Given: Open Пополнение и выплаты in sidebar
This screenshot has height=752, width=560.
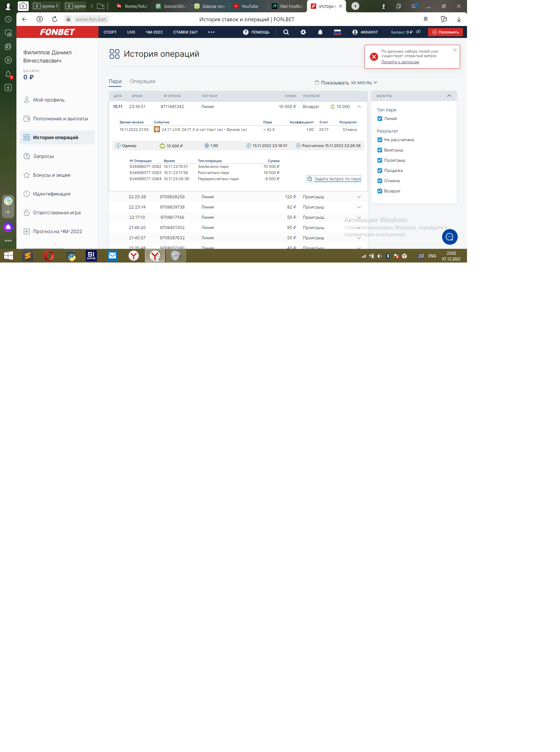Looking at the screenshot, I should [61, 119].
